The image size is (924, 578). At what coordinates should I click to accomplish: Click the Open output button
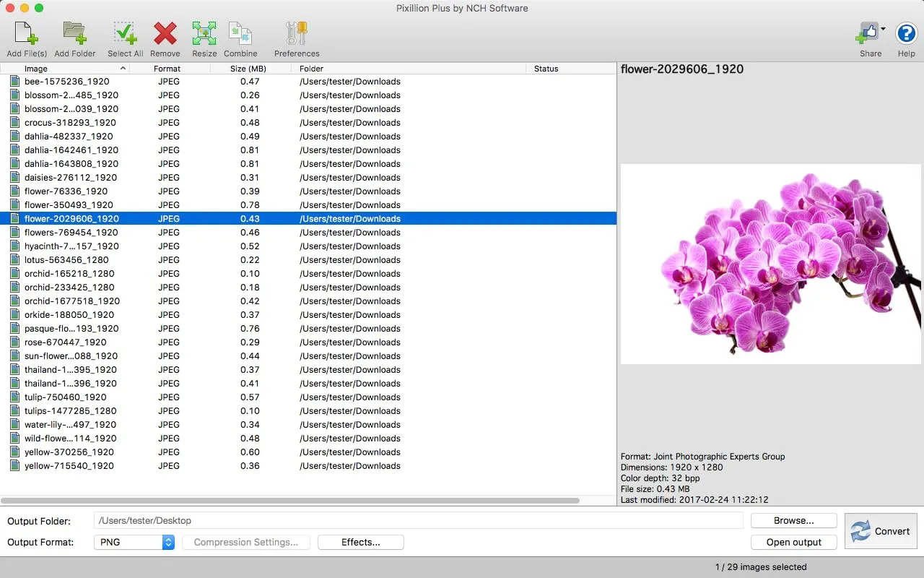[793, 542]
